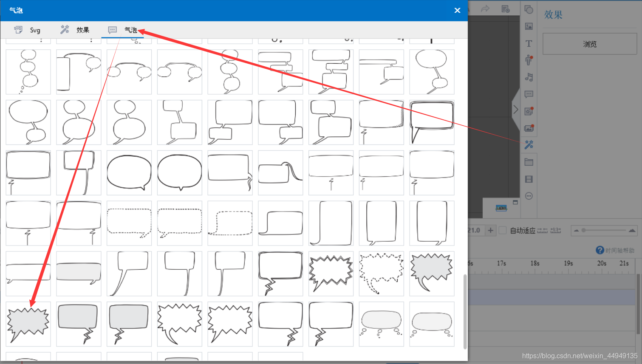Open the 时间轴帮助 help link
Viewport: 642px width, 364px height.
615,250
